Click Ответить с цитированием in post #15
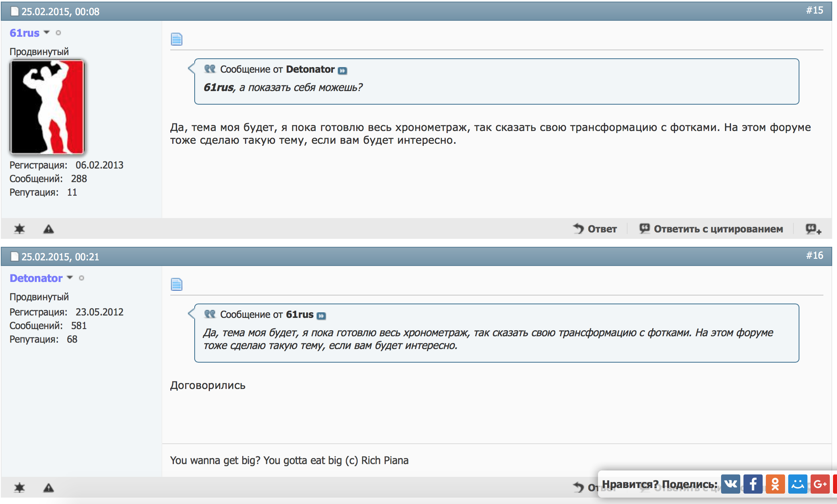This screenshot has width=837, height=504. click(711, 229)
